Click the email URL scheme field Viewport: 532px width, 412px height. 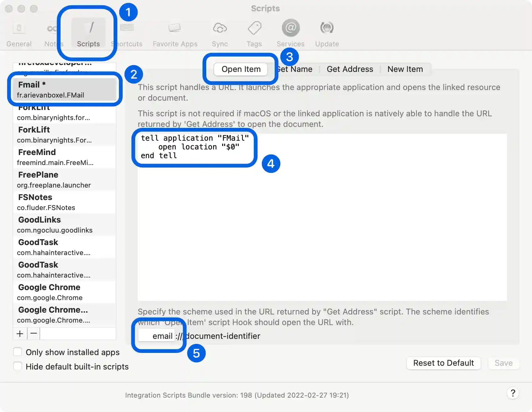tap(156, 336)
